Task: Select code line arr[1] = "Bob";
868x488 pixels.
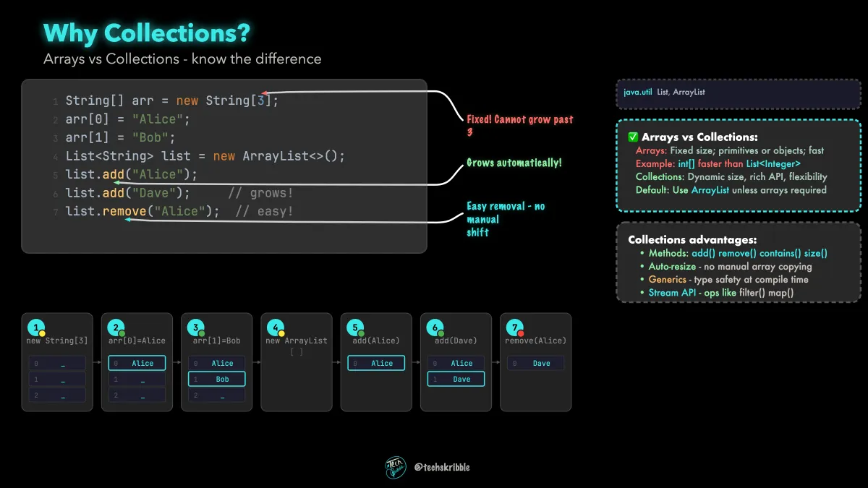Action: coord(121,137)
